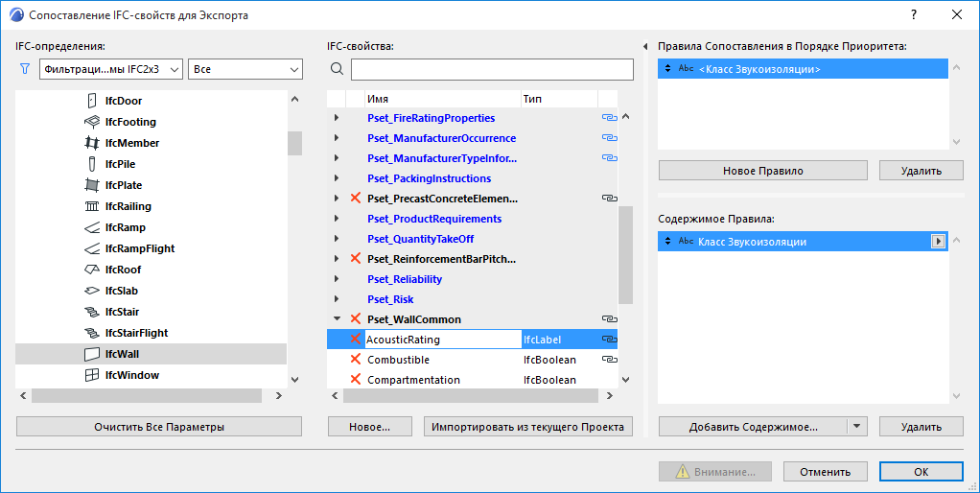Collapse the Pset_WallCommon property set

(x=337, y=319)
